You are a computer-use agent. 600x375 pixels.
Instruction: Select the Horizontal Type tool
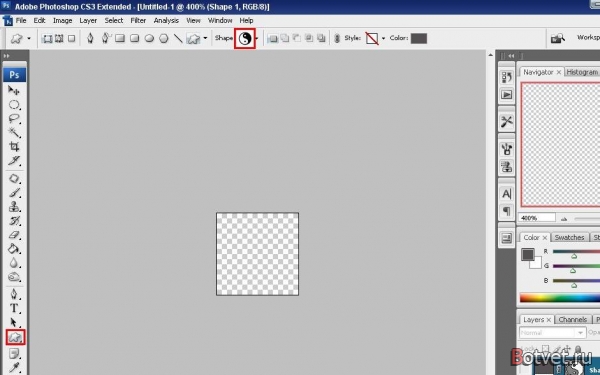(14, 308)
